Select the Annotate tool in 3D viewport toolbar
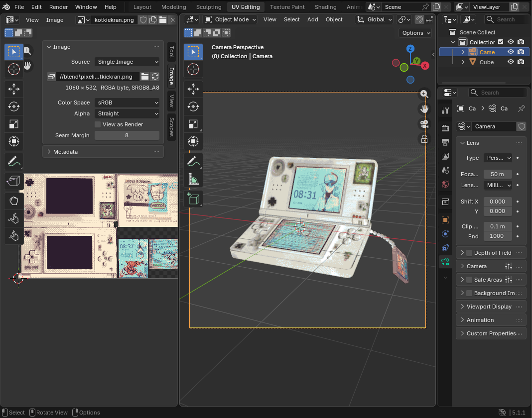The height and width of the screenshot is (418, 532). click(193, 162)
